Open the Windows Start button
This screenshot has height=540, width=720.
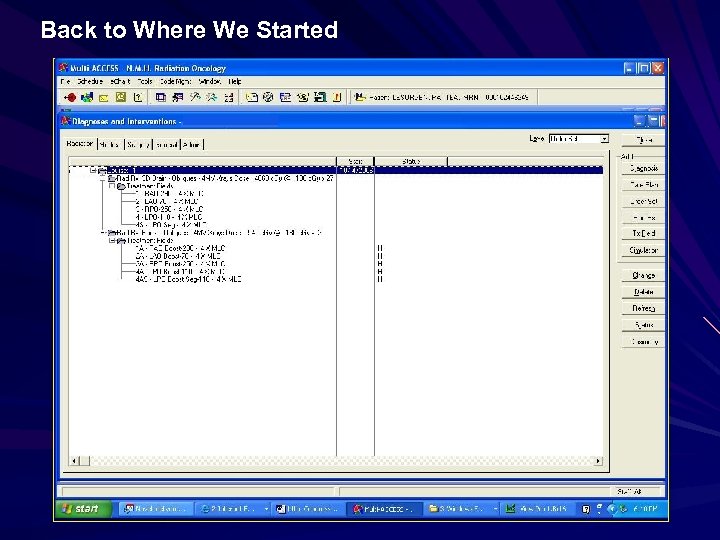(x=84, y=509)
